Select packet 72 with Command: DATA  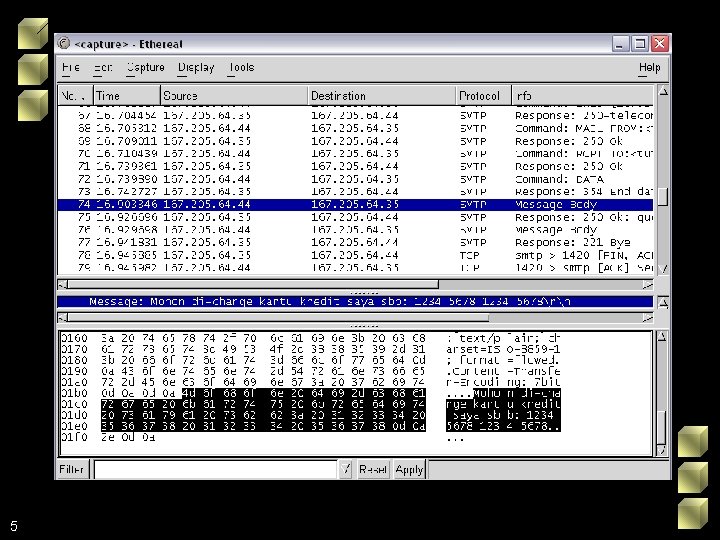[x=355, y=179]
